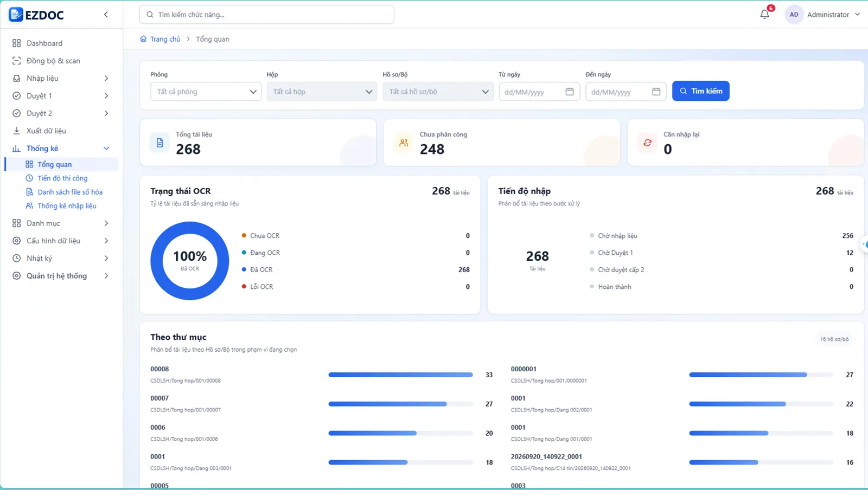Click the 00008 folder progress bar

tap(400, 375)
